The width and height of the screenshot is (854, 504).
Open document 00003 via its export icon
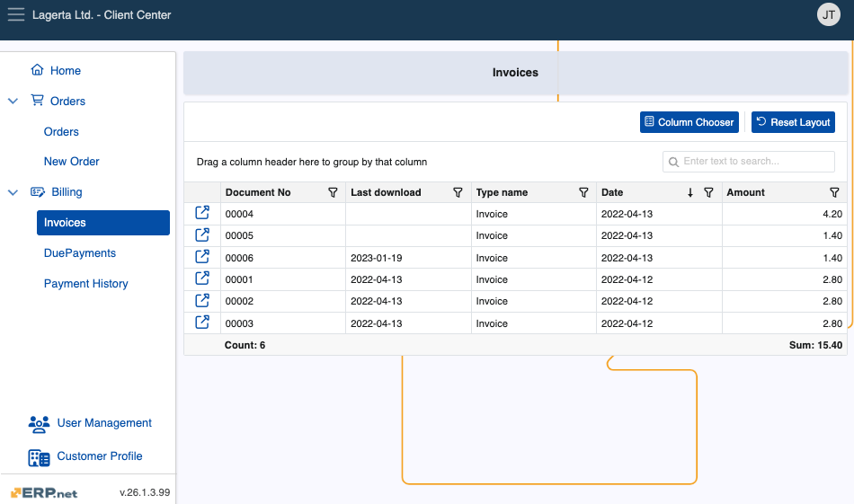pos(202,322)
